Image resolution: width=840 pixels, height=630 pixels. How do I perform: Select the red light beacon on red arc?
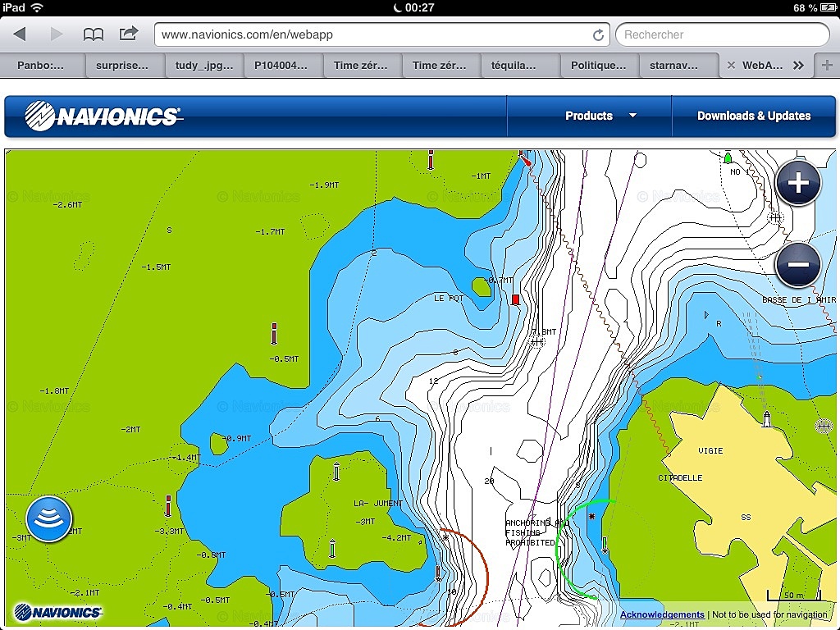click(438, 573)
